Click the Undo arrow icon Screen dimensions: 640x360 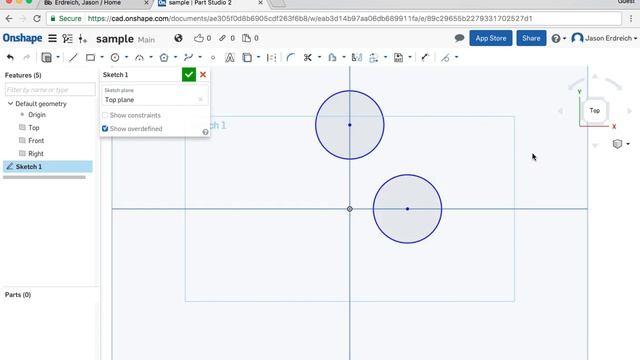(x=10, y=58)
